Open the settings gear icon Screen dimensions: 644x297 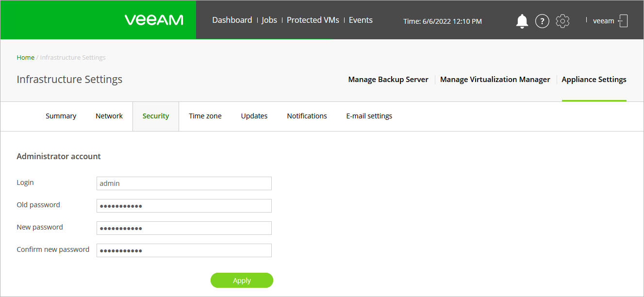[562, 21]
